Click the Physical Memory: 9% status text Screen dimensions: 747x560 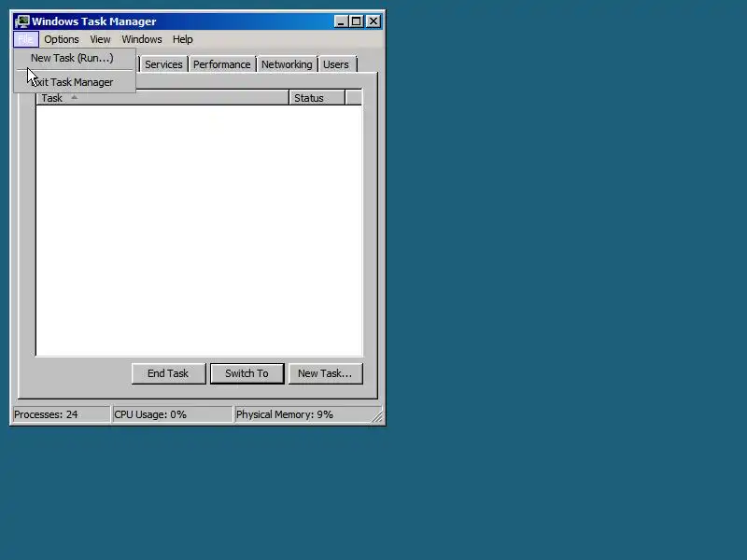(x=285, y=414)
